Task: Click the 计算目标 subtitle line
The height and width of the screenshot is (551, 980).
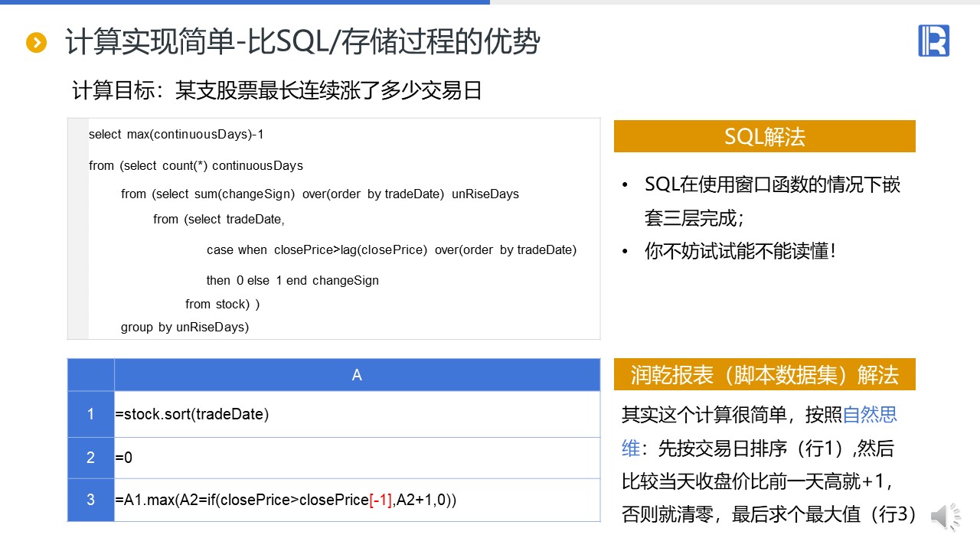Action: pyautogui.click(x=276, y=91)
